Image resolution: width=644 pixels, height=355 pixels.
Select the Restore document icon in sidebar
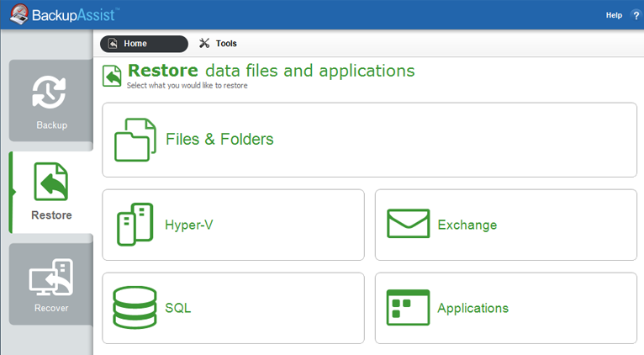coord(51,182)
